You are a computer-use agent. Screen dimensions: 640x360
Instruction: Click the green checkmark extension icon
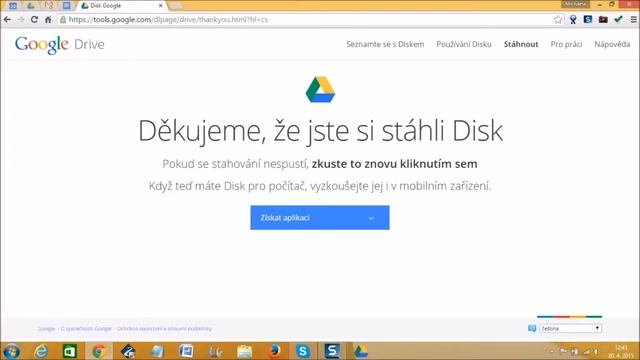(618, 19)
